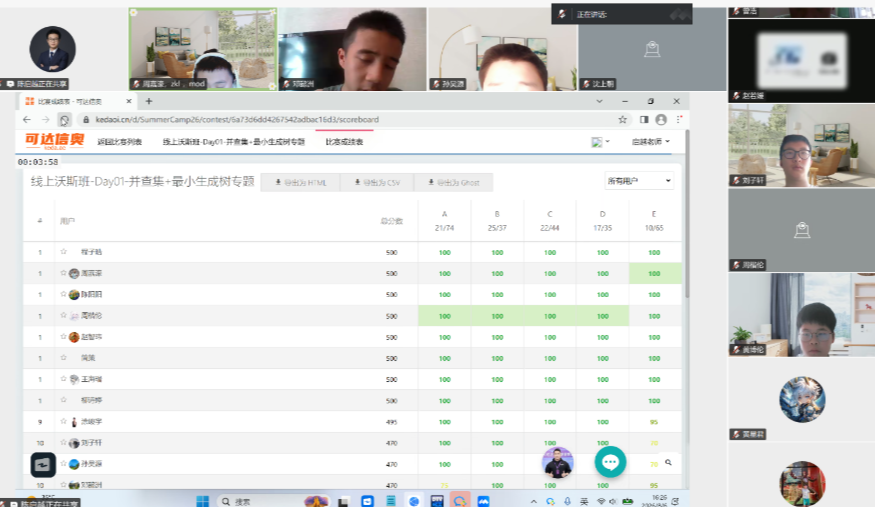The width and height of the screenshot is (875, 507).
Task: Bookmark this page with the address bar star
Action: click(622, 119)
